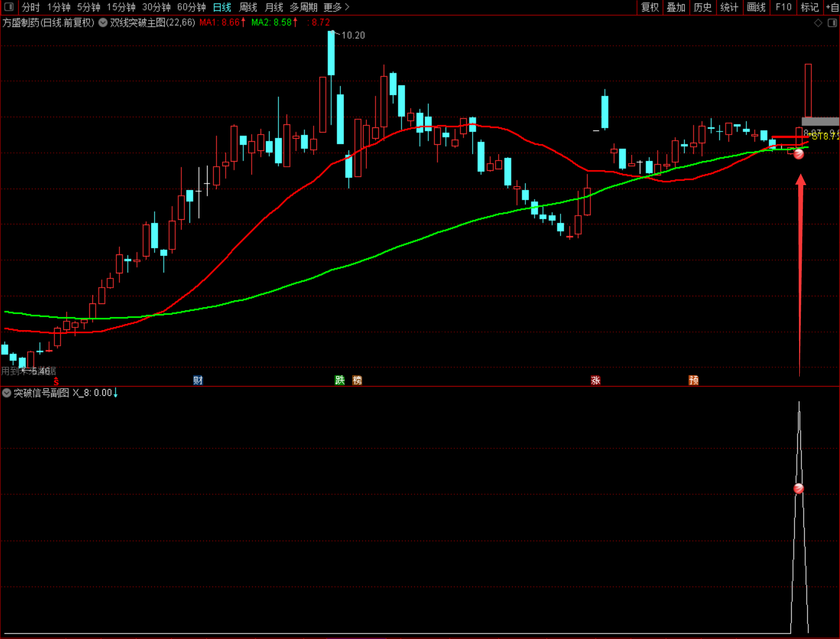The image size is (840, 639).
Task: Expand the 突破信号副图 indicator dropdown
Action: [7, 393]
